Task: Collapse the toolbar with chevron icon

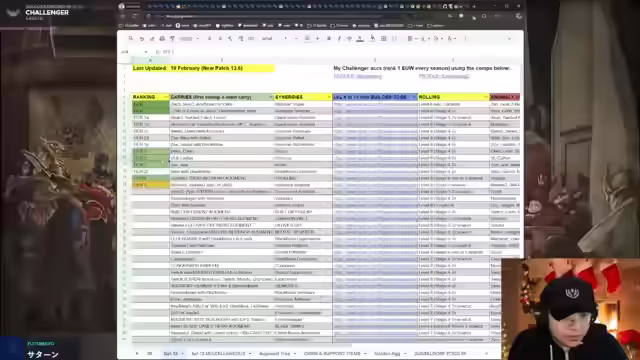Action: pyautogui.click(x=509, y=38)
